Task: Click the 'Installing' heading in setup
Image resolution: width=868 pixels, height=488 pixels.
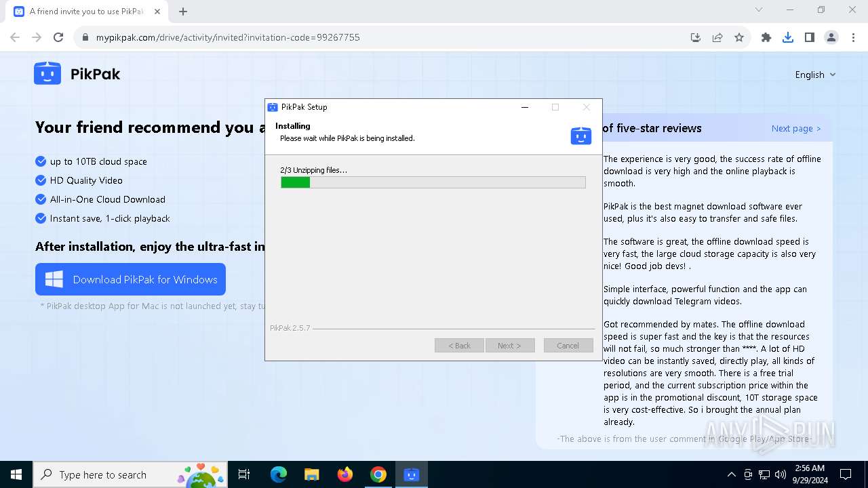Action: [x=293, y=126]
